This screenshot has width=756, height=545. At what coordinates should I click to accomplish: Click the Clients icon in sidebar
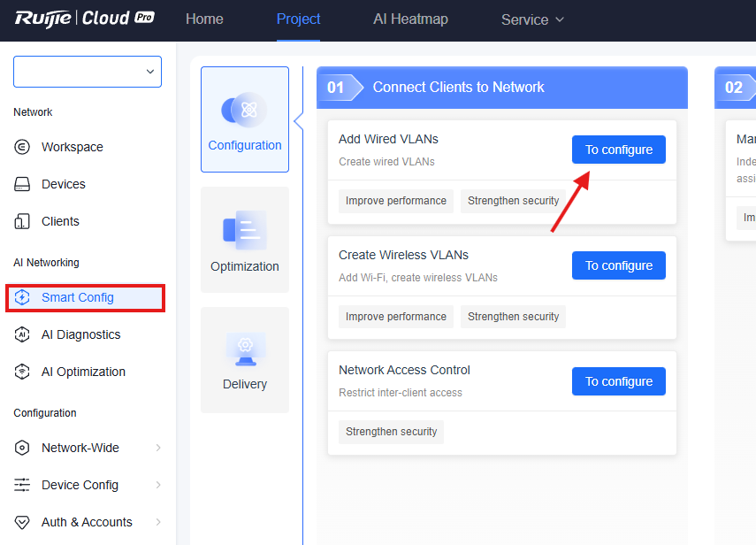tap(23, 221)
